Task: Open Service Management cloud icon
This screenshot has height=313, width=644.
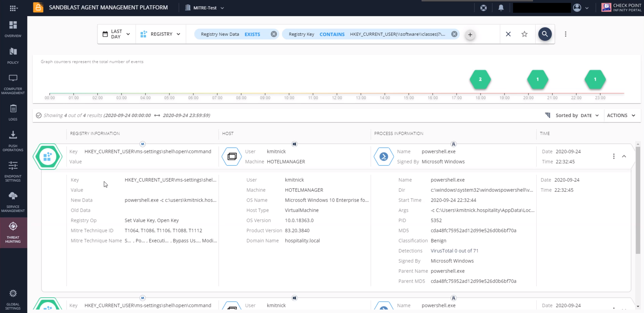Action: point(13,196)
